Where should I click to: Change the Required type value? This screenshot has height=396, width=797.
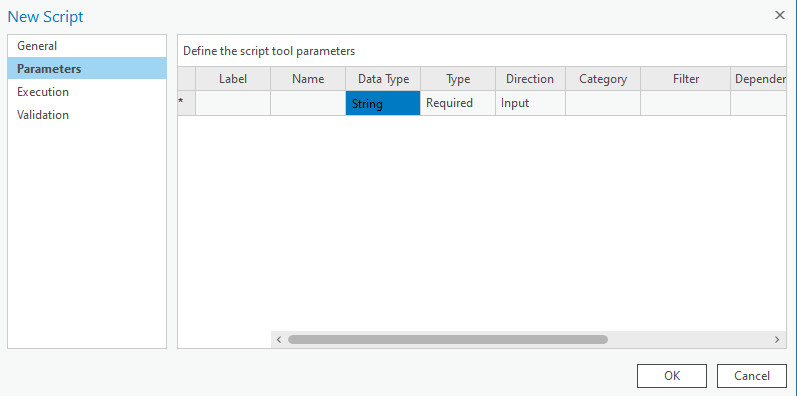pyautogui.click(x=458, y=103)
